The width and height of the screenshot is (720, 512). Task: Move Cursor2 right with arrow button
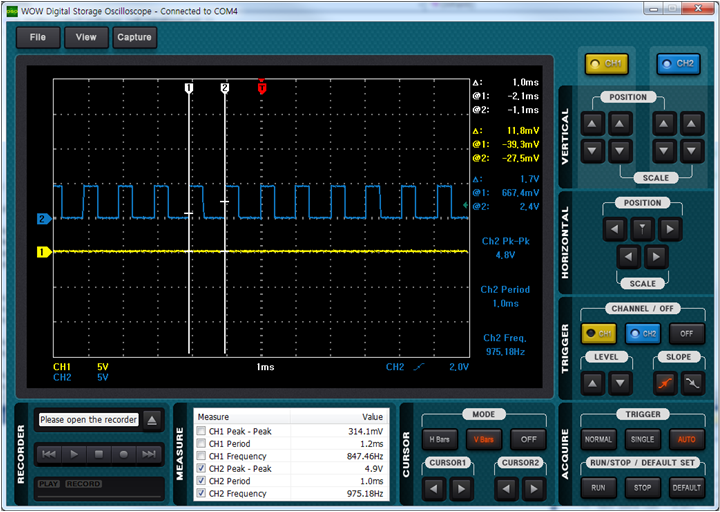click(534, 489)
